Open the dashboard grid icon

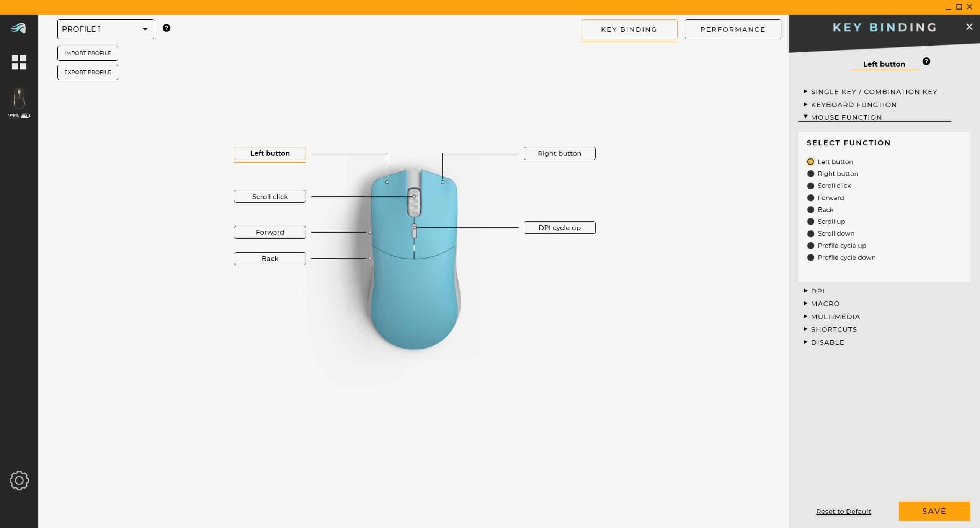click(19, 62)
